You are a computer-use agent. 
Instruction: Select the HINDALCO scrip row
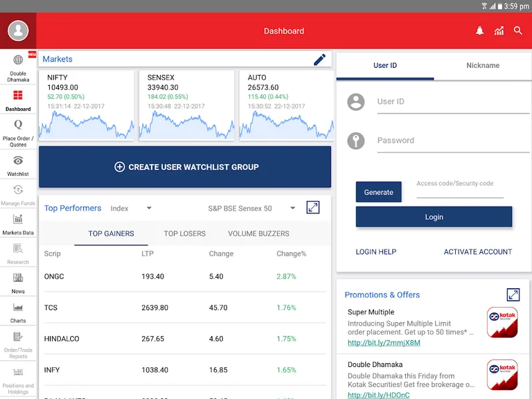click(x=185, y=339)
